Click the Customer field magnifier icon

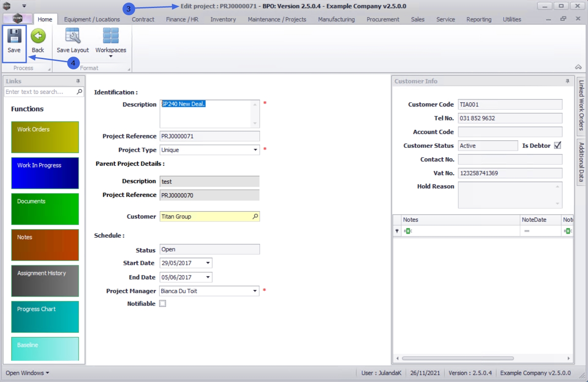[x=255, y=216]
